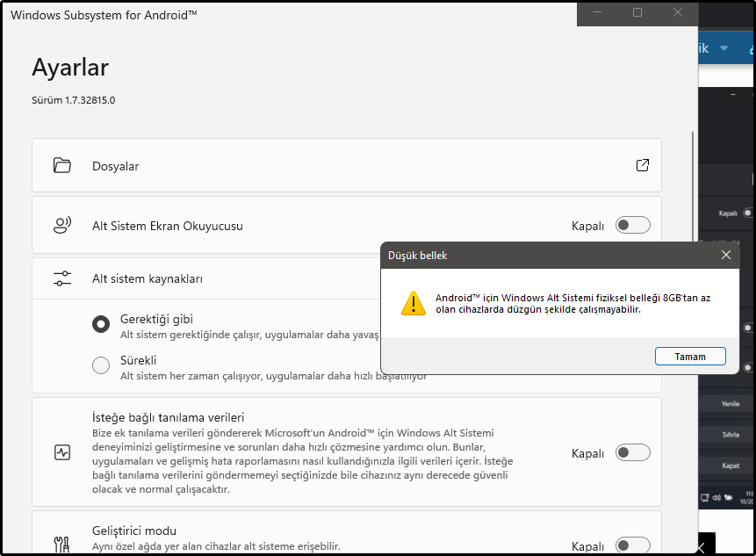The width and height of the screenshot is (756, 556).
Task: Click the Ayarlar heading
Action: 70,68
